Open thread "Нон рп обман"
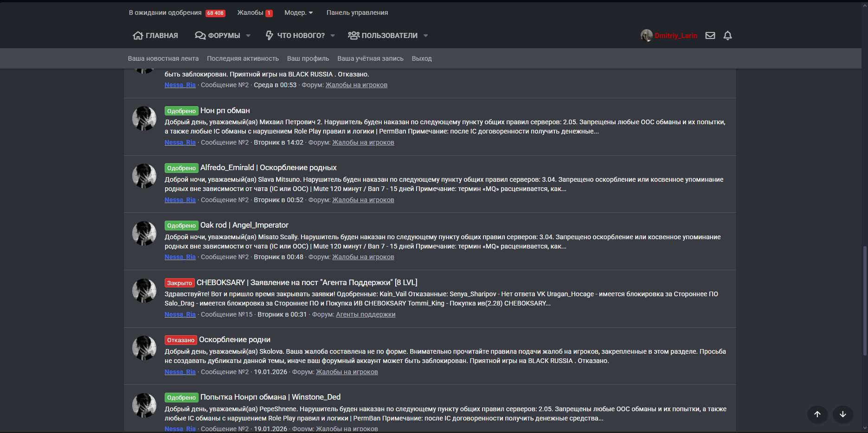 click(x=225, y=110)
